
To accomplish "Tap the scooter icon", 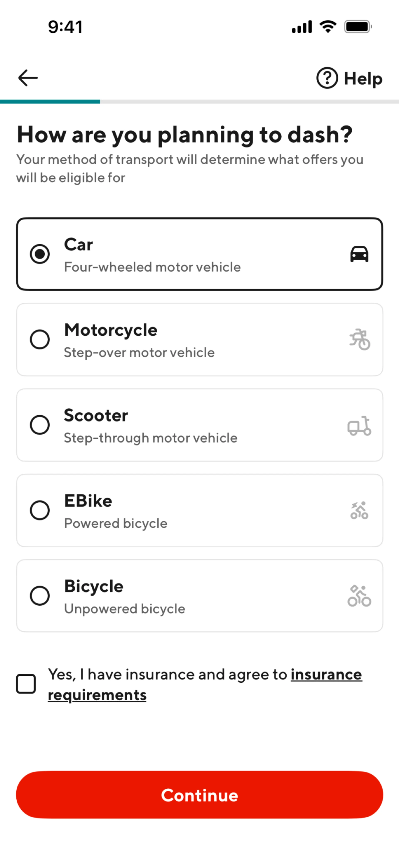I will 359,425.
